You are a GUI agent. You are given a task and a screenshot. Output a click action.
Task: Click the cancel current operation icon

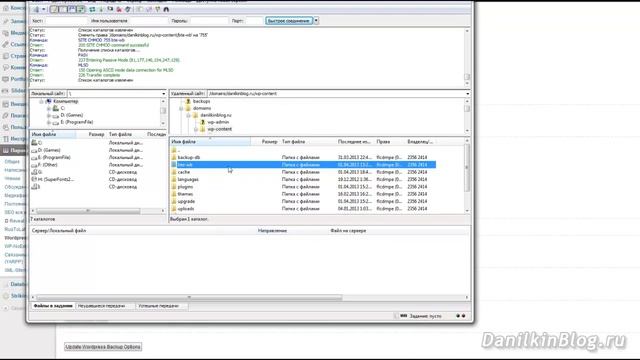[110, 9]
